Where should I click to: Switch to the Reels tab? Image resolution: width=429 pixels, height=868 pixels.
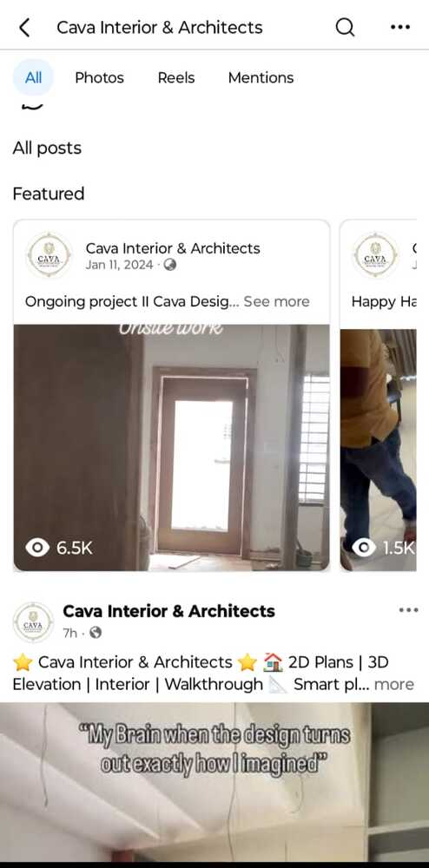[176, 77]
